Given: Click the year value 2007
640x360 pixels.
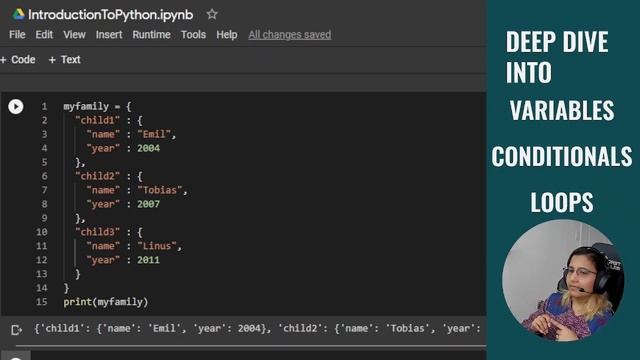Looking at the screenshot, I should [x=149, y=204].
